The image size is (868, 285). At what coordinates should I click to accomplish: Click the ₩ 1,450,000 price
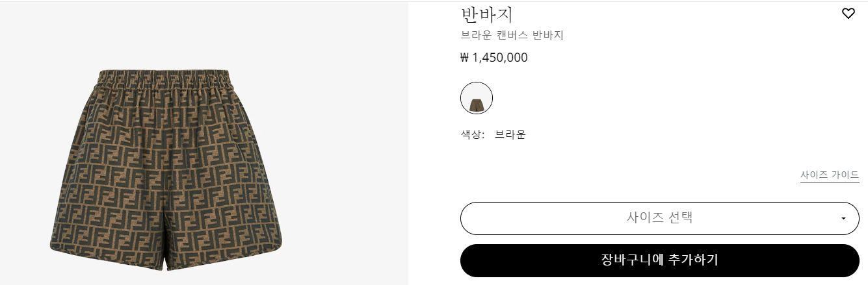pyautogui.click(x=494, y=58)
